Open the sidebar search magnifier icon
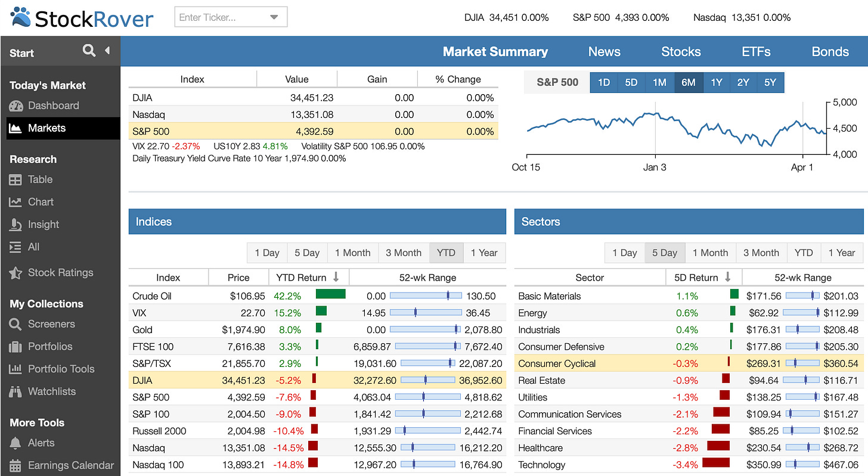Screen dimensions: 868x476 [89, 51]
